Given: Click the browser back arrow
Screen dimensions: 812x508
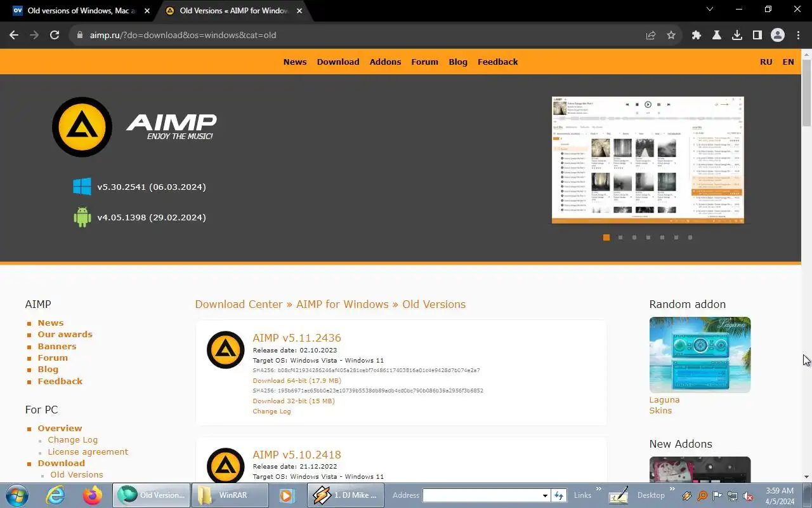Looking at the screenshot, I should click(14, 35).
